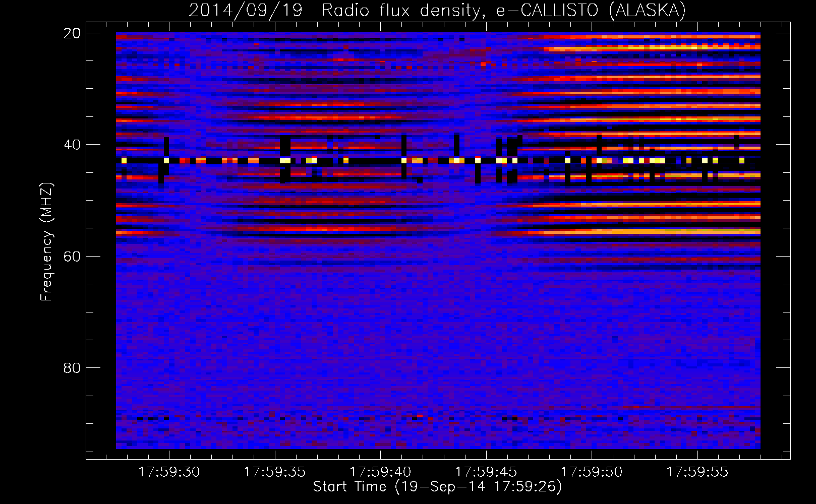Image resolution: width=816 pixels, height=504 pixels.
Task: Click time tick label 17:59:45
Action: 486,472
